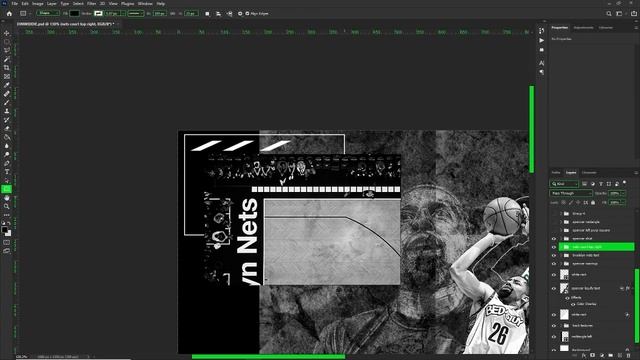Switch to the Adjustments tab
Image resolution: width=640 pixels, height=360 pixels.
583,28
